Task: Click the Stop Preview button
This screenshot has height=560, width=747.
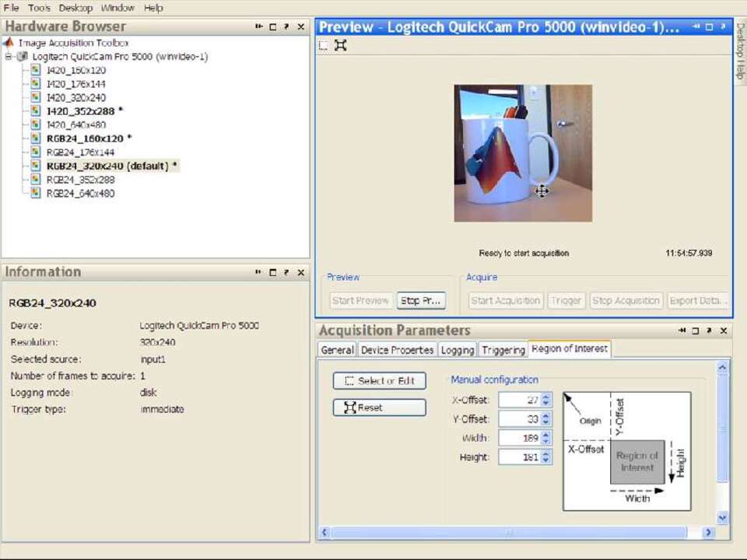Action: (x=421, y=301)
